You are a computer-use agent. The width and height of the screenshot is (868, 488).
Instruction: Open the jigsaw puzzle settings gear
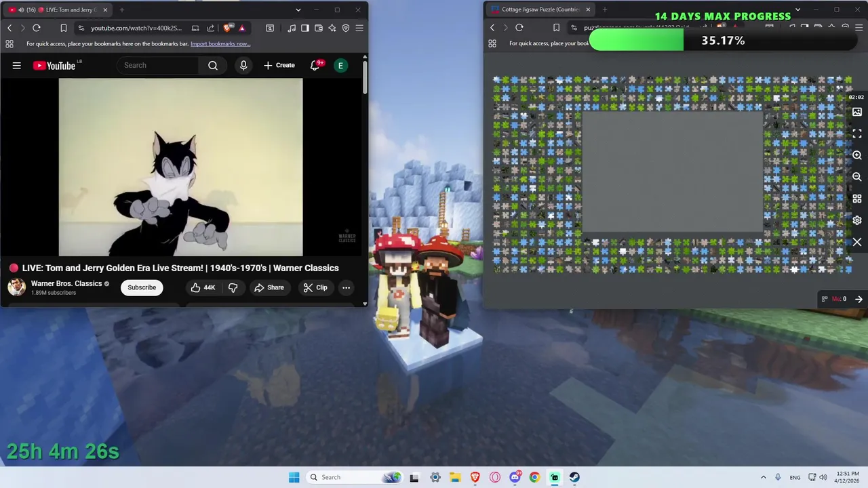tap(857, 220)
